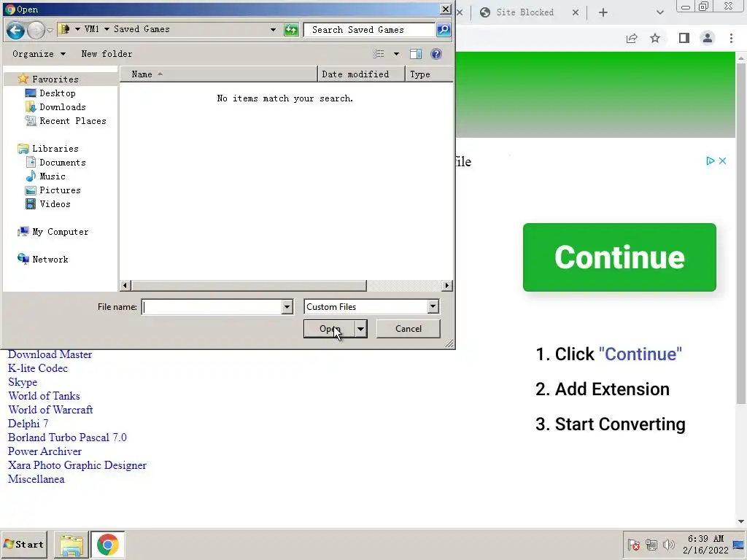Click the refresh icon next to address bar
The height and width of the screenshot is (560, 747).
(x=290, y=29)
